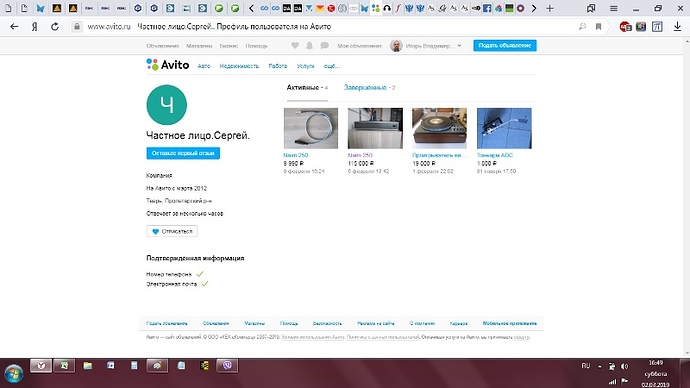Viewport: 690px width, 388px height.
Task: Click the volume speaker icon in tray
Action: 624,366
